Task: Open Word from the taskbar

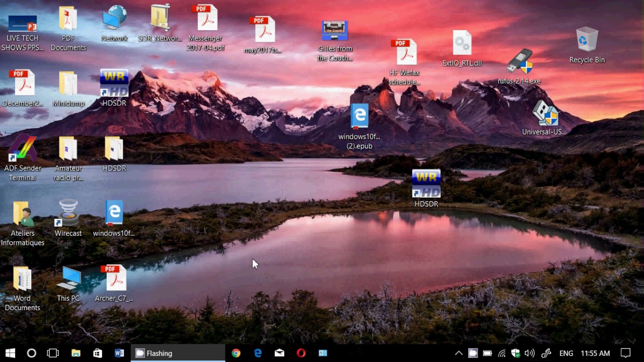Action: pyautogui.click(x=119, y=353)
